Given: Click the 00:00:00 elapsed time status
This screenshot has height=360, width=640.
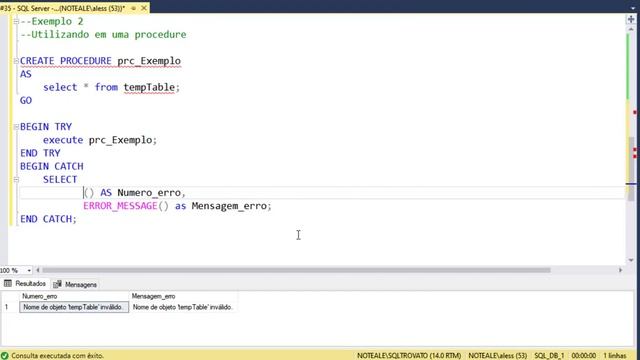Looking at the screenshot, I should [x=584, y=356].
